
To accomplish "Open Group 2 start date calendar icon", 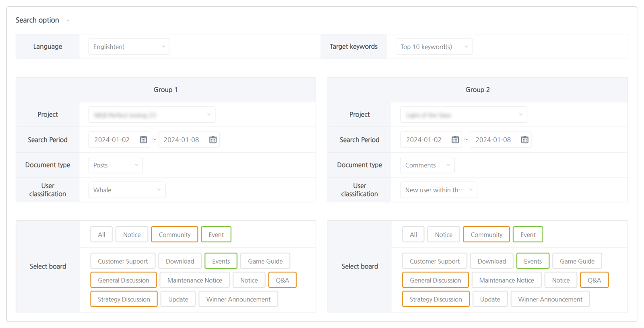I will pos(455,140).
